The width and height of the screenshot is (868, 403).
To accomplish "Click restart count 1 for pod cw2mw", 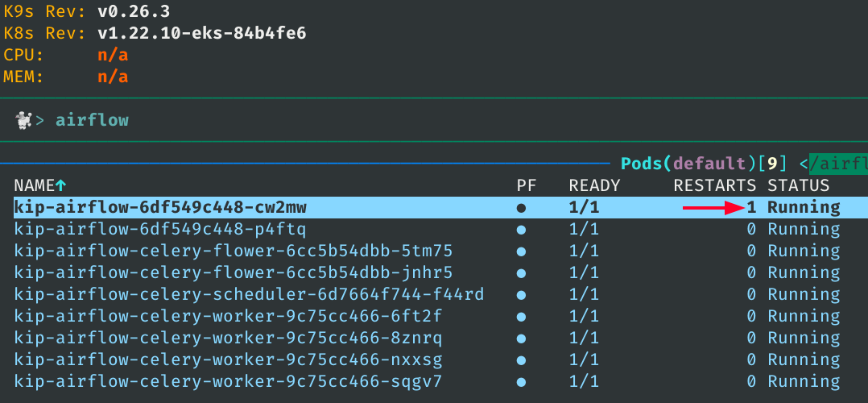I will tap(751, 208).
